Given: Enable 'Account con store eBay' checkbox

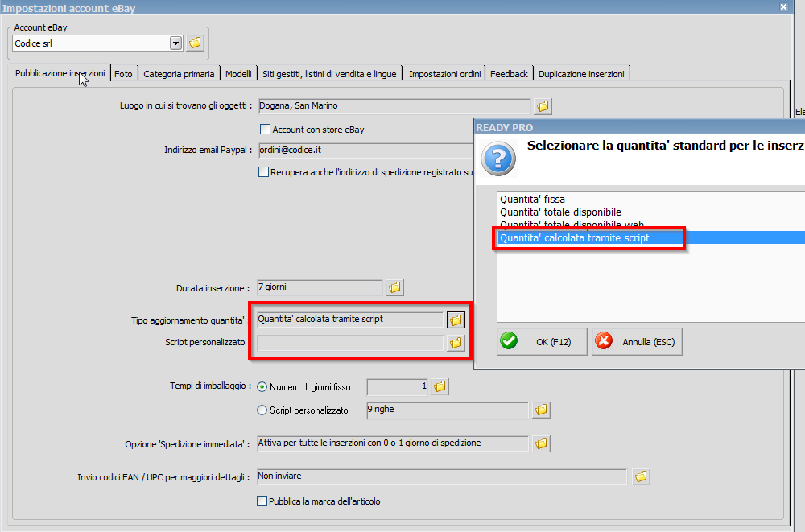Looking at the screenshot, I should (x=265, y=130).
